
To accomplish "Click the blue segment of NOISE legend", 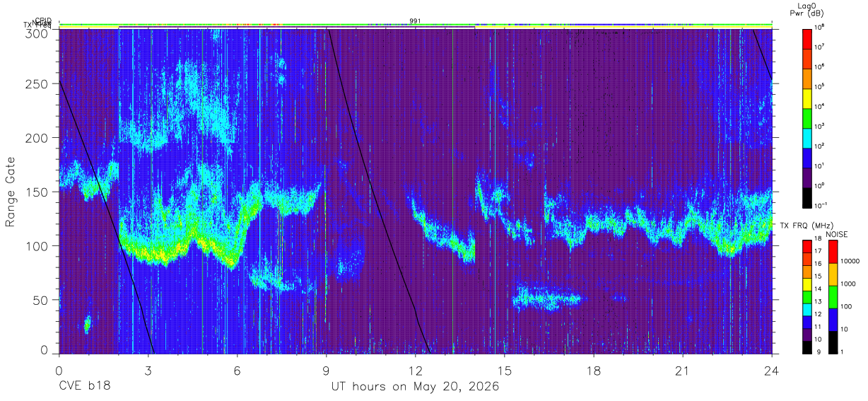I will [833, 319].
